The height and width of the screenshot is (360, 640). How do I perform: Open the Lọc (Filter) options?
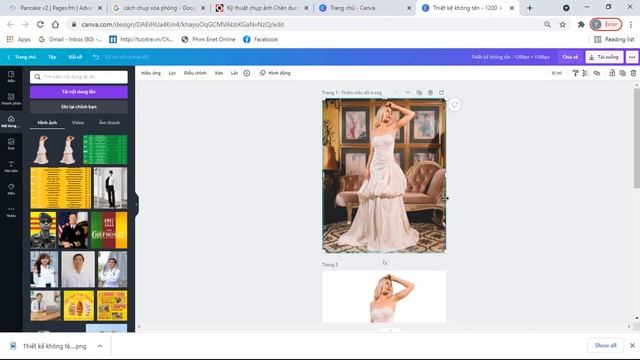click(172, 73)
